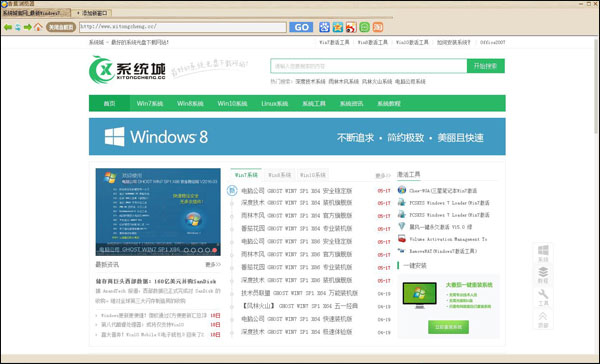
Task: Select 系统工具 in navigation bar
Action: (x=314, y=103)
